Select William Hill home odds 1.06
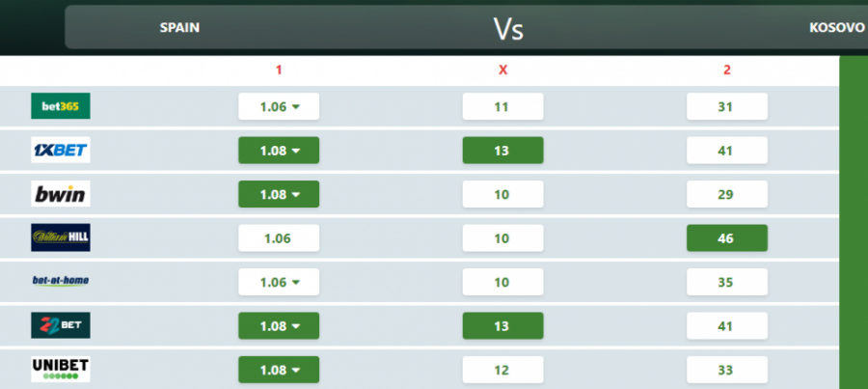Image resolution: width=868 pixels, height=389 pixels. coord(279,238)
